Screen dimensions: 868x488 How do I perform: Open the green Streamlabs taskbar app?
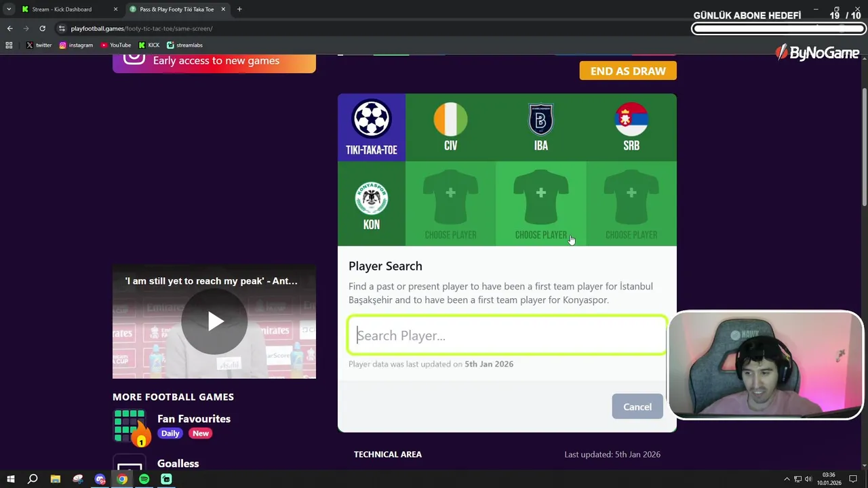point(167,479)
